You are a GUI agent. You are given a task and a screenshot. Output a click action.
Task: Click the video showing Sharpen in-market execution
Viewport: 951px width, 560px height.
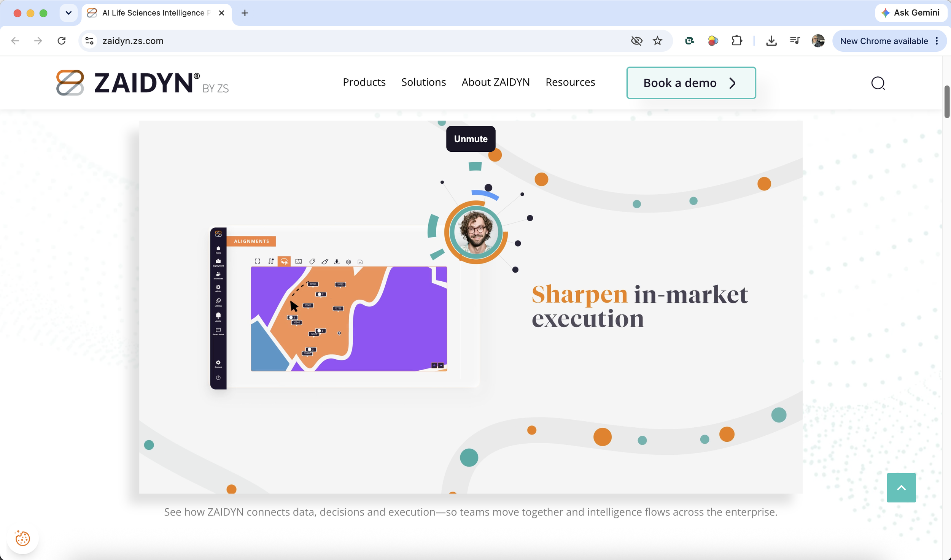pyautogui.click(x=471, y=307)
